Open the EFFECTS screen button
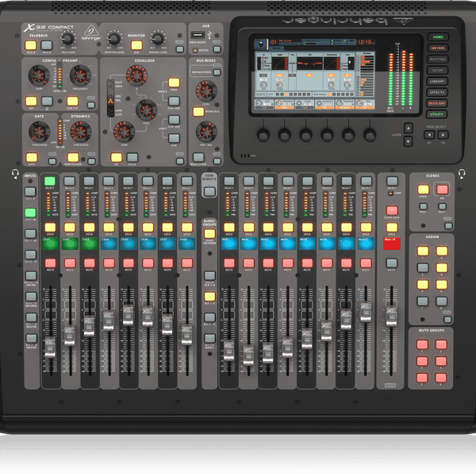 click(437, 92)
